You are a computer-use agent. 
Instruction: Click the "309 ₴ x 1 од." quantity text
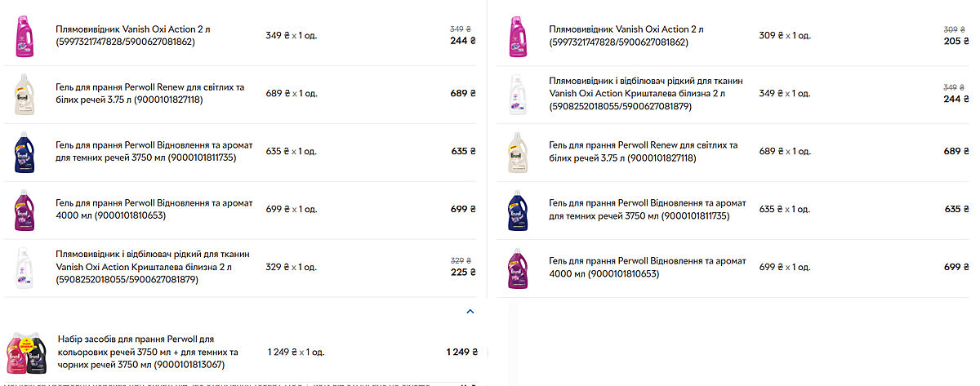click(x=785, y=36)
